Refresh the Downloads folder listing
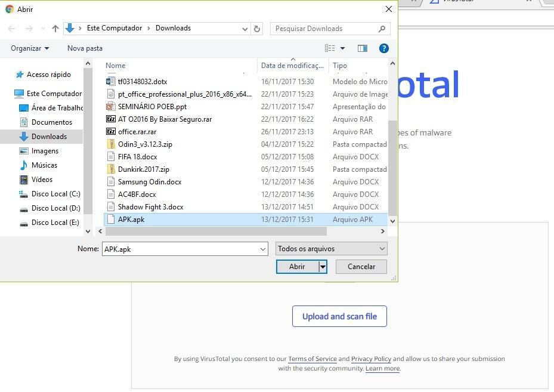The image size is (554, 392). 257,29
